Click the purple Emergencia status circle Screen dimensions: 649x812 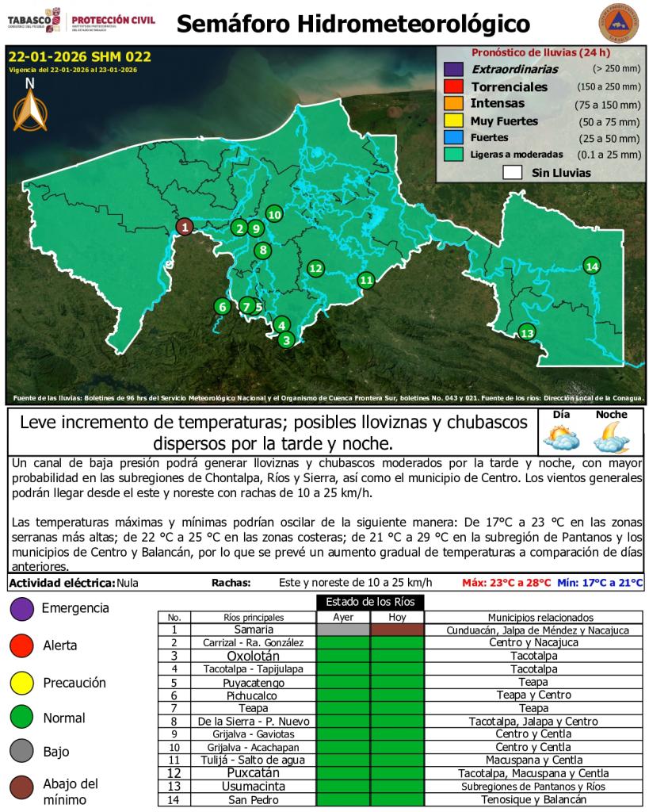[x=21, y=609]
